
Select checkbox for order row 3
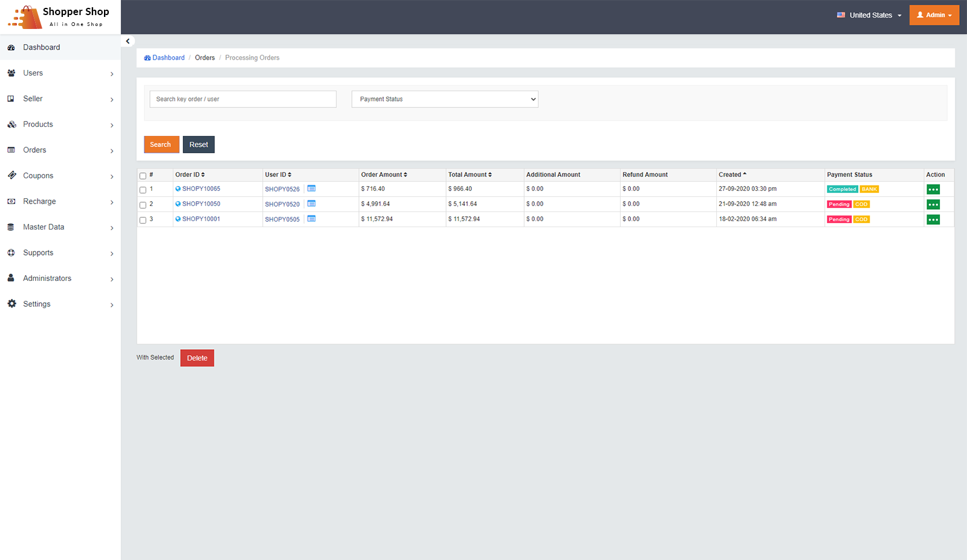click(x=143, y=220)
